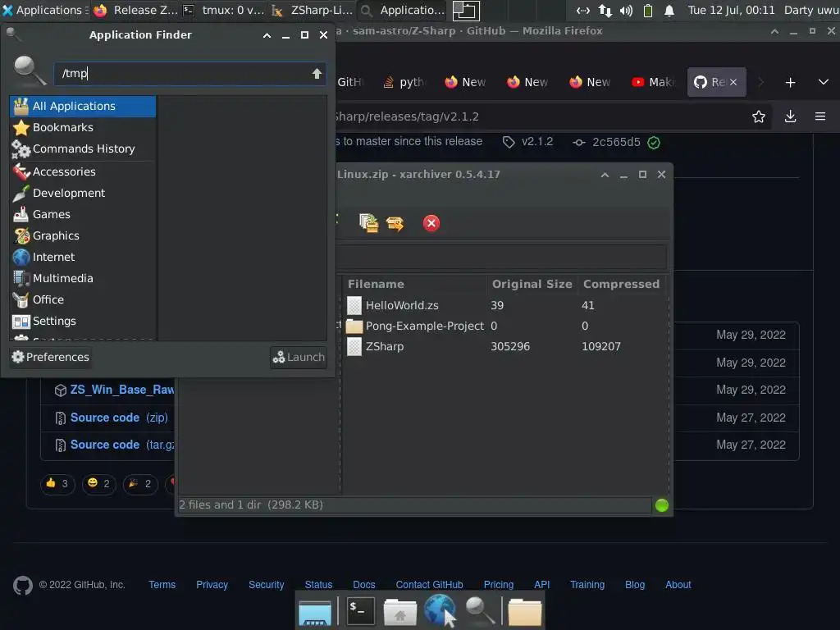Image resolution: width=840 pixels, height=630 pixels.
Task: Open workspace switcher in top panel
Action: [466, 10]
